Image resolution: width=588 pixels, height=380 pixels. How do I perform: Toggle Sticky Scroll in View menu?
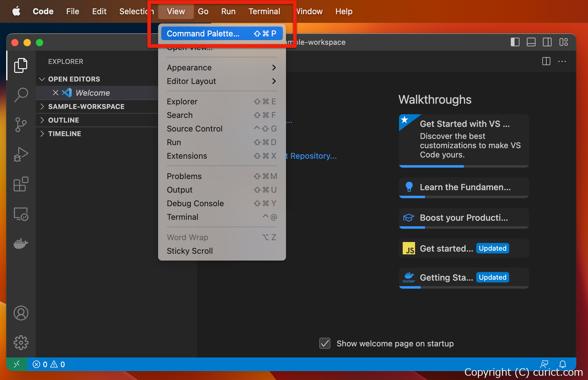(222, 251)
